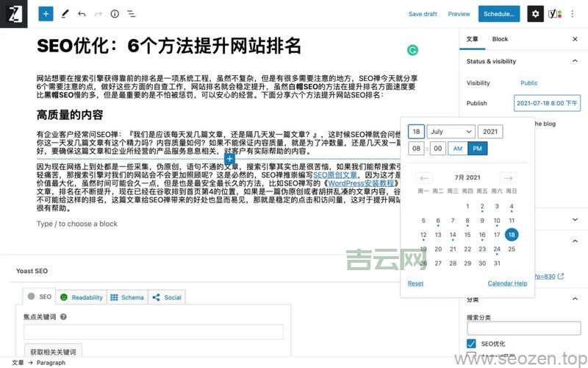
Task: Select July 31 in the calendar
Action: (497, 263)
